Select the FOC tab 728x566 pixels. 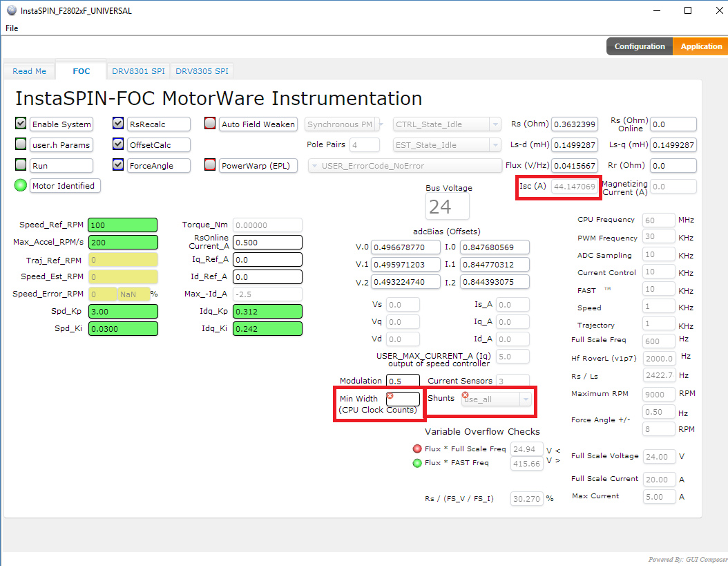pyautogui.click(x=82, y=71)
